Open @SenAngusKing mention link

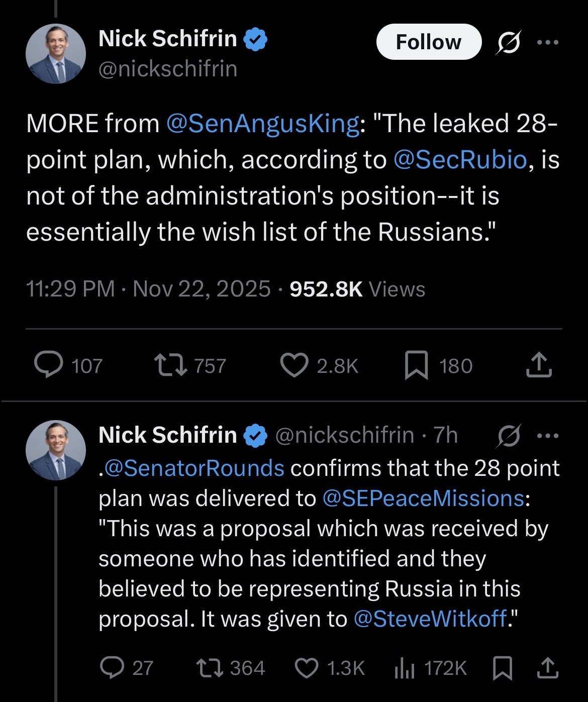click(x=262, y=124)
